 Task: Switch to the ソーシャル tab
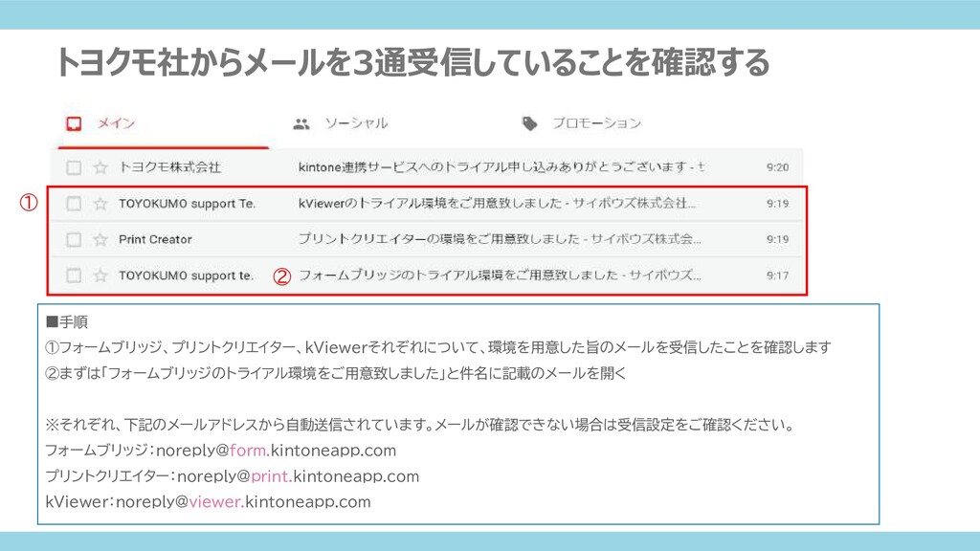tap(356, 123)
